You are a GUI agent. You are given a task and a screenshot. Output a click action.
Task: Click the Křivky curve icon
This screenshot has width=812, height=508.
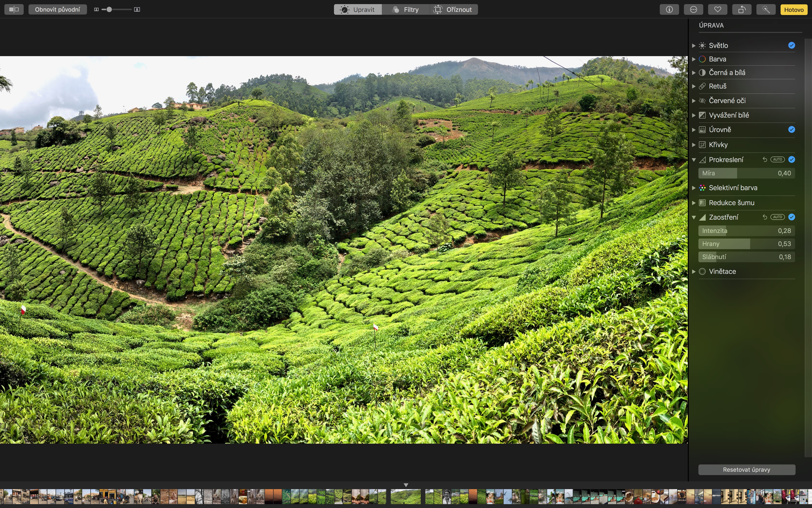pos(702,145)
